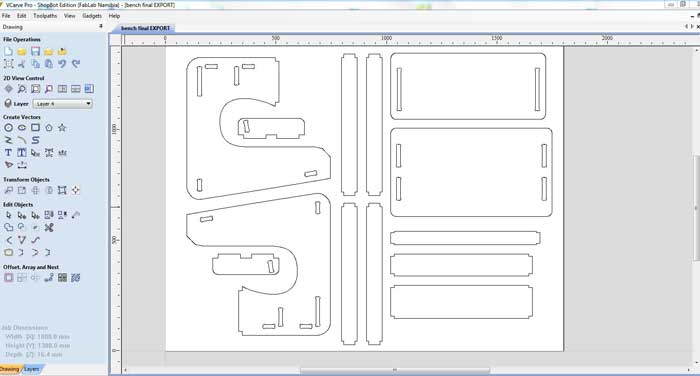The width and height of the screenshot is (700, 376).
Task: Select the bottom notched rectangular rail
Action: (x=462, y=302)
